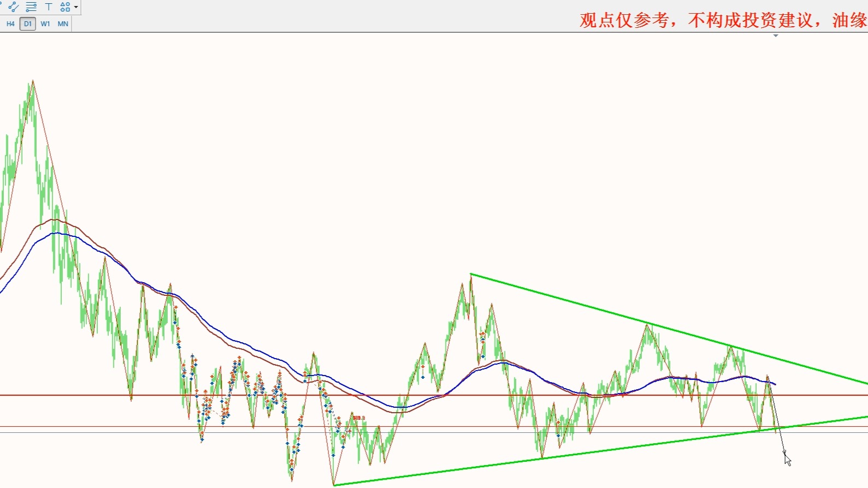
Task: Select the Text label tool
Action: 49,7
